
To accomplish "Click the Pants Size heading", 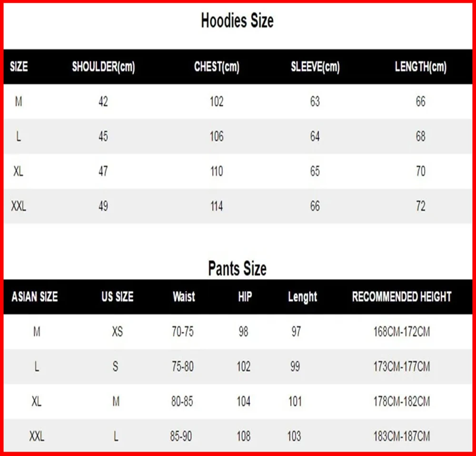I will point(237,268).
